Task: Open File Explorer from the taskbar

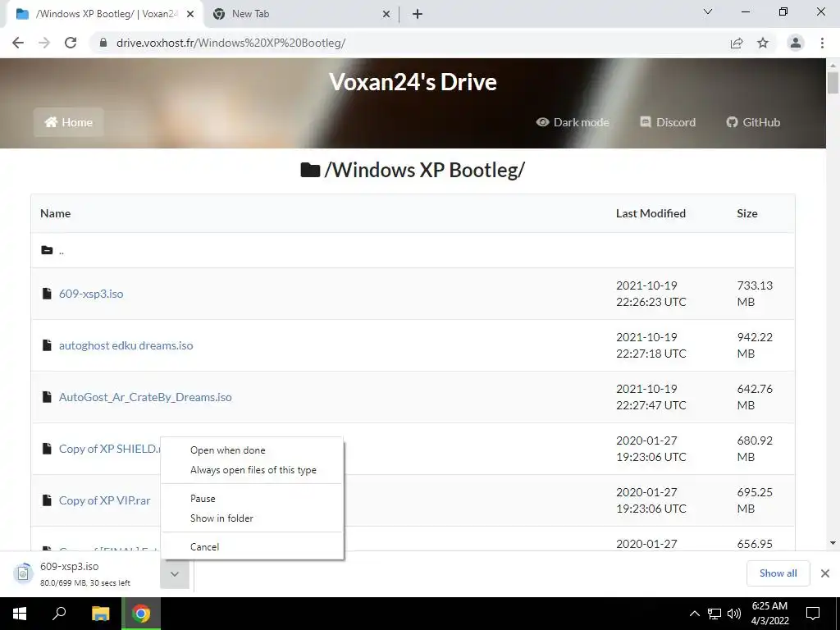Action: tap(100, 614)
